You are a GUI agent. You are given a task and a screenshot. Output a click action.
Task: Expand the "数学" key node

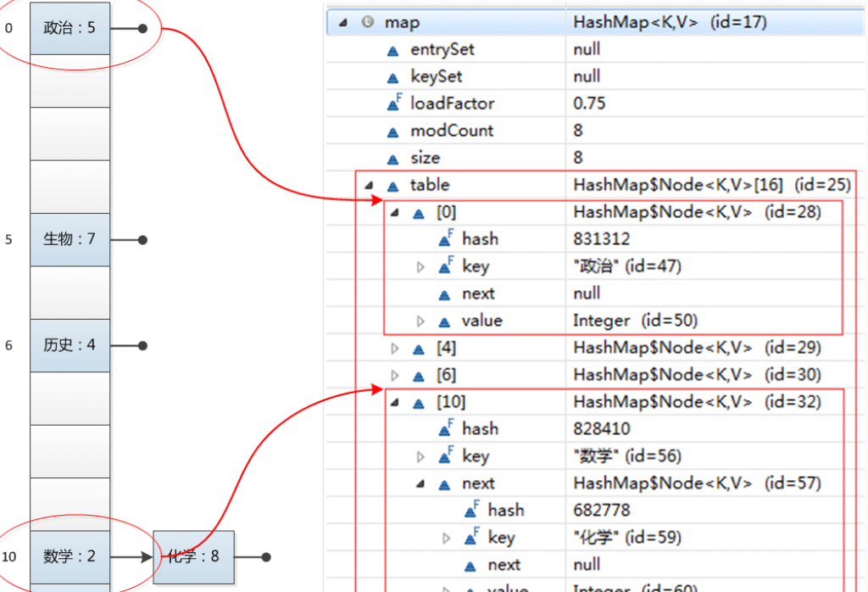(420, 457)
